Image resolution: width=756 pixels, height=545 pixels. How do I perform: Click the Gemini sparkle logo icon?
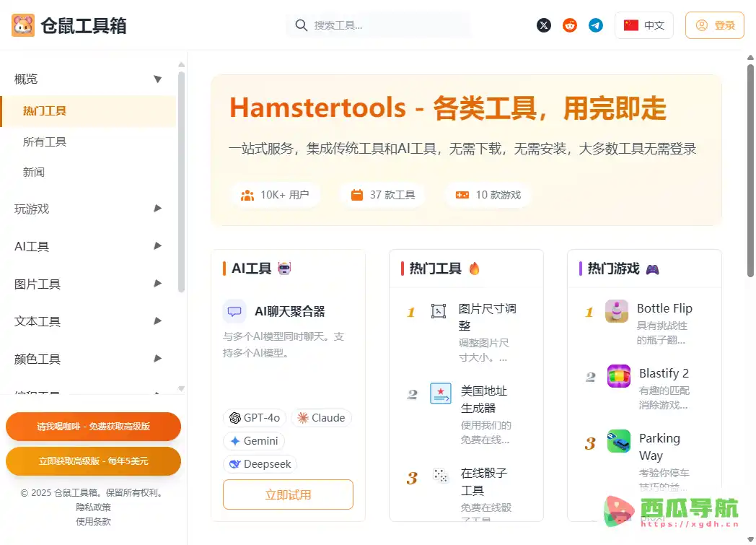point(235,441)
